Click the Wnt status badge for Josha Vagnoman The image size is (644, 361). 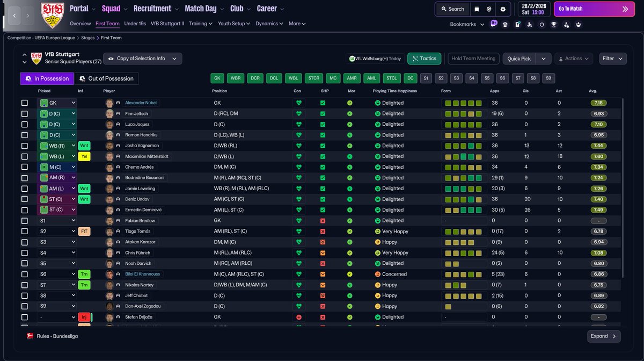(x=84, y=146)
